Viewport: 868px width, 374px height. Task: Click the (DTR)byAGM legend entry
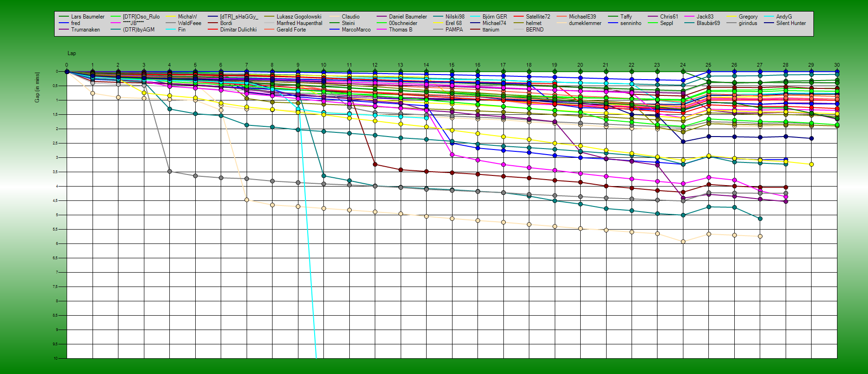[139, 30]
